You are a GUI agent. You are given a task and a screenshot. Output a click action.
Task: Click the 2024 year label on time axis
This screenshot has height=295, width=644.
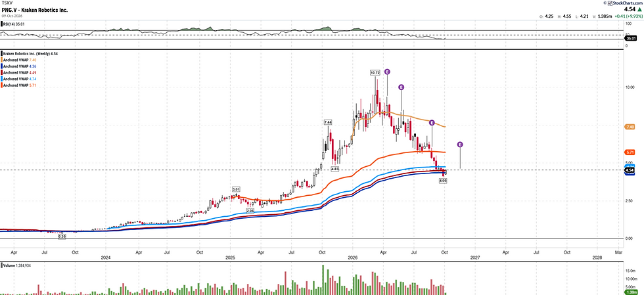(x=106, y=256)
